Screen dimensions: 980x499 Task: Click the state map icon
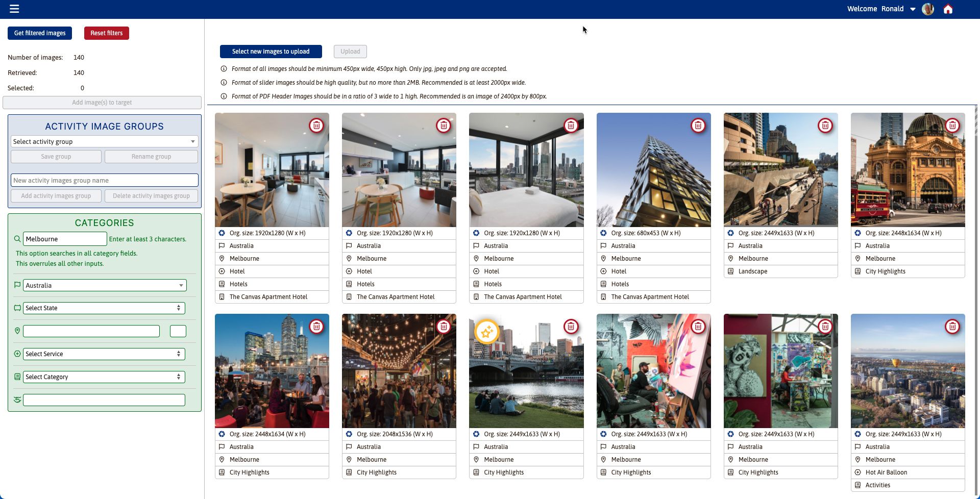[x=17, y=308]
